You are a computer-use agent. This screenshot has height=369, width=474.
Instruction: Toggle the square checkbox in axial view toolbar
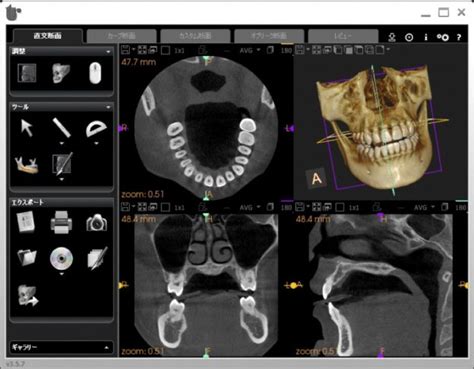165,50
